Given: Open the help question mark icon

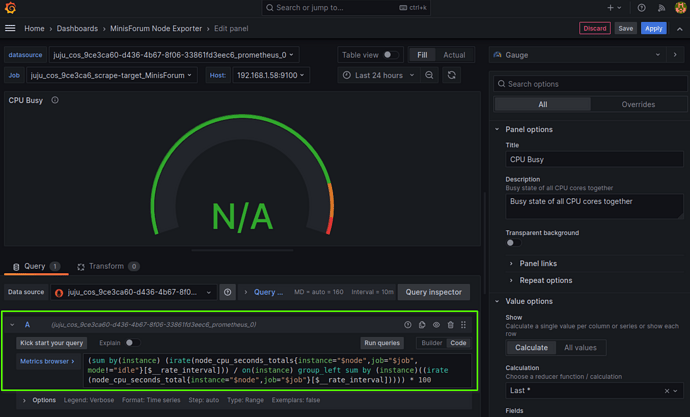Looking at the screenshot, I should click(x=642, y=7).
